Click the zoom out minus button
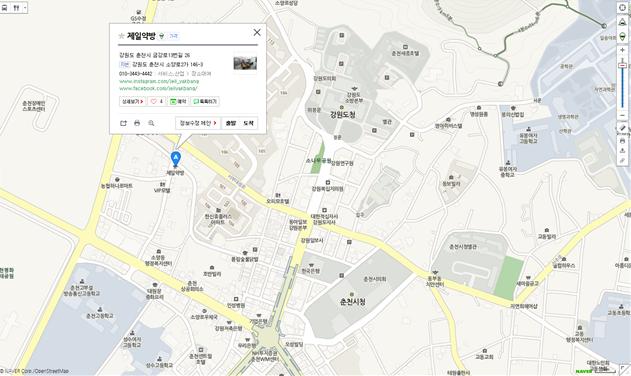 [622, 116]
